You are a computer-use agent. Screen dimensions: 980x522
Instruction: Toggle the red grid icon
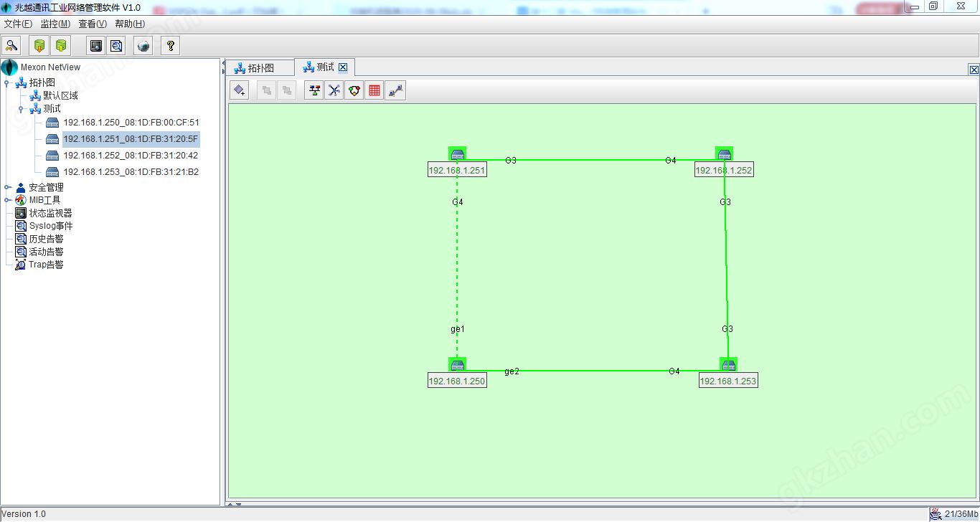point(374,90)
